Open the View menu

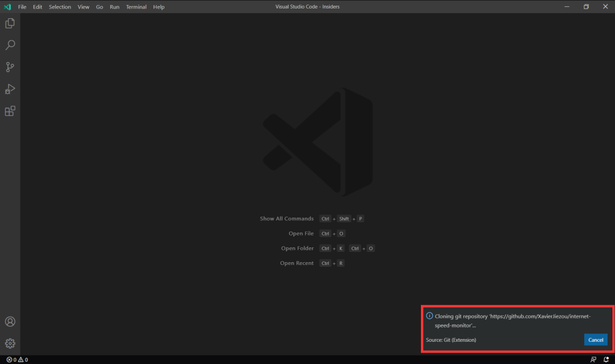pos(83,7)
